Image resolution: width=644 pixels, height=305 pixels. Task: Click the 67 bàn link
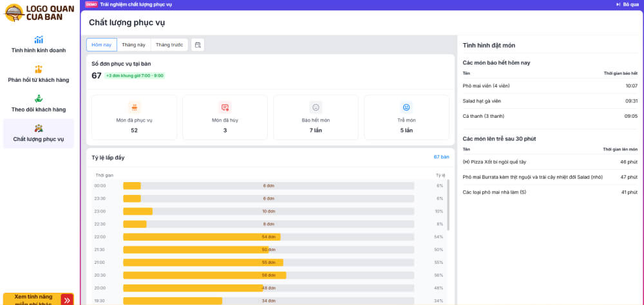(441, 156)
